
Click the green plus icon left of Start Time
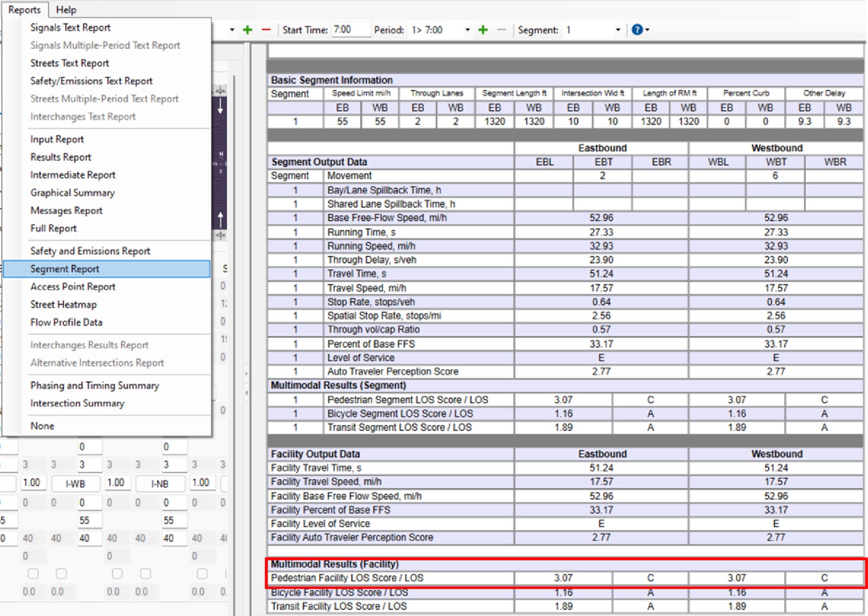pyautogui.click(x=248, y=30)
